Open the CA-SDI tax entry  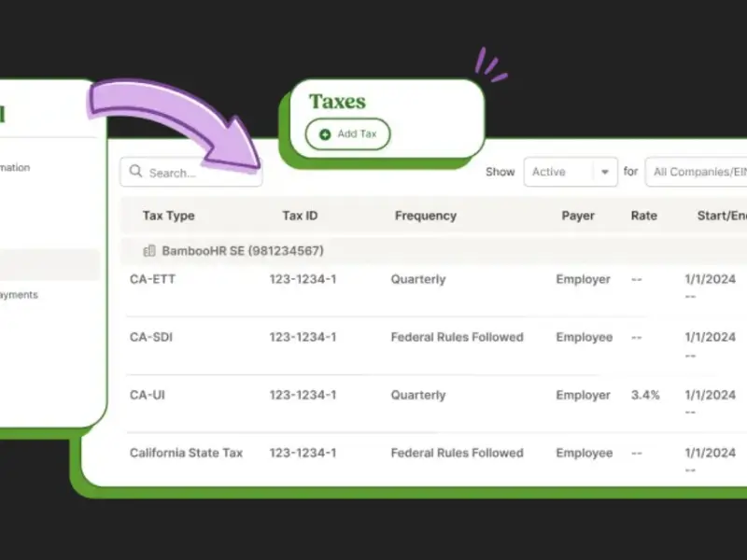[x=151, y=337]
